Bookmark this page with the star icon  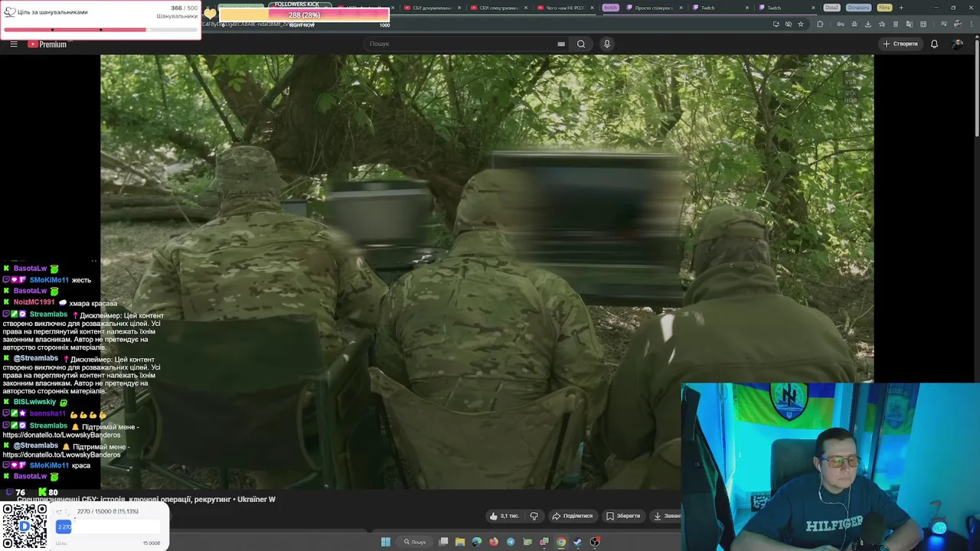[x=801, y=24]
